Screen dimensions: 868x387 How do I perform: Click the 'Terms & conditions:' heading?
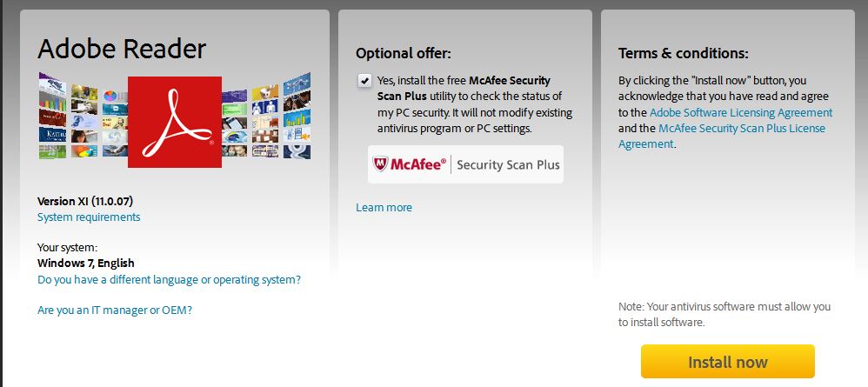(683, 52)
